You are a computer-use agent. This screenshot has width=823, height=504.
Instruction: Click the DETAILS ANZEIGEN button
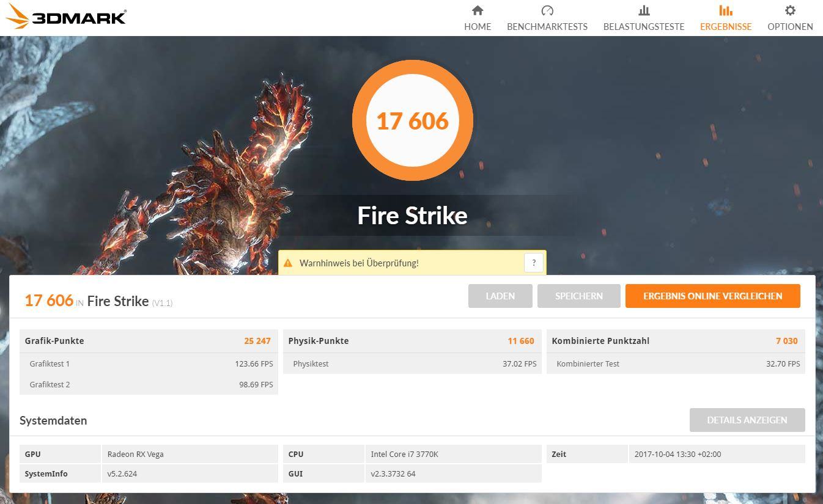747,420
